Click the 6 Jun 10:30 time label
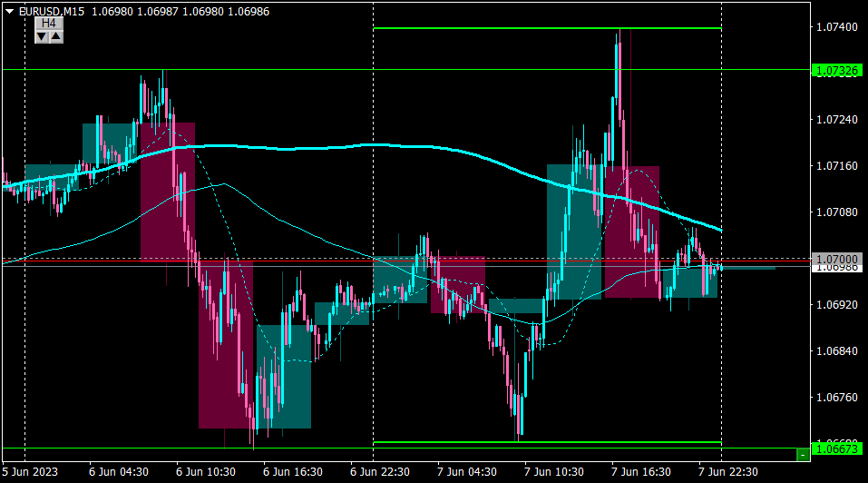Screen dimensions: 868x483 click(x=205, y=472)
